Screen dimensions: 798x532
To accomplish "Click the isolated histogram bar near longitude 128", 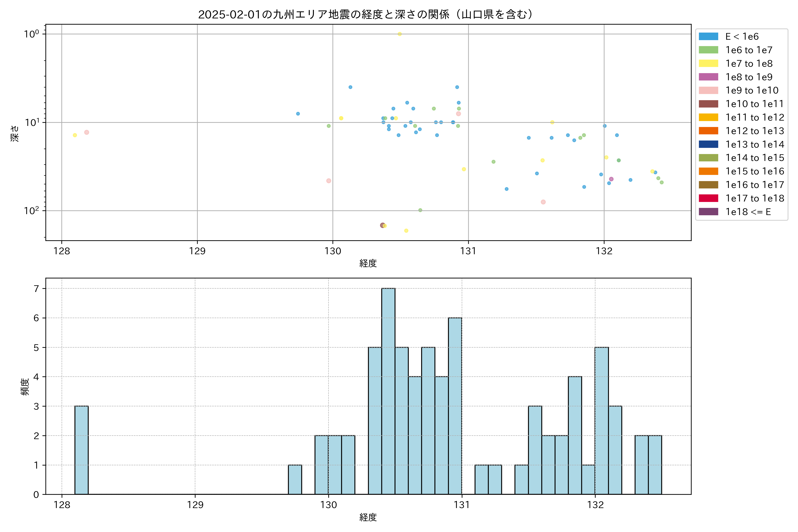I will pos(81,450).
